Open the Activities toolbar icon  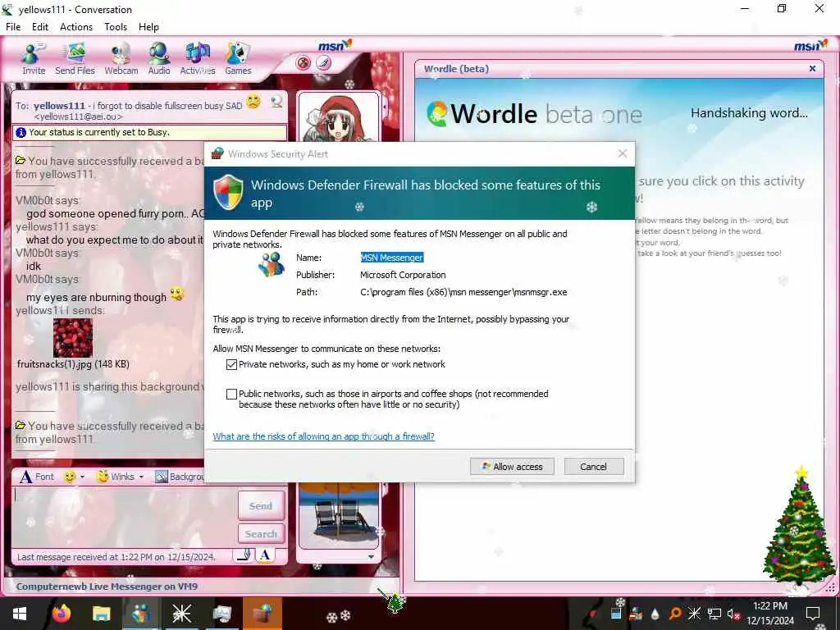[197, 59]
